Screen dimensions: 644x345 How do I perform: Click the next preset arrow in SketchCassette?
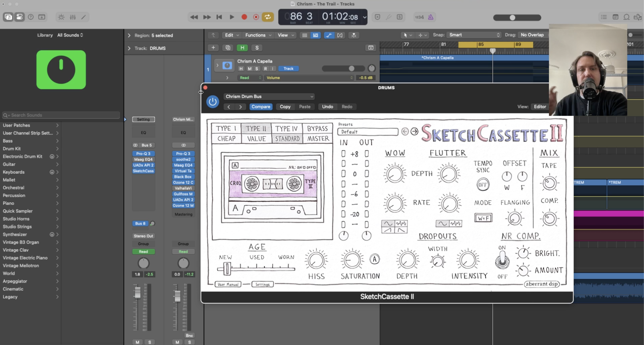(414, 132)
